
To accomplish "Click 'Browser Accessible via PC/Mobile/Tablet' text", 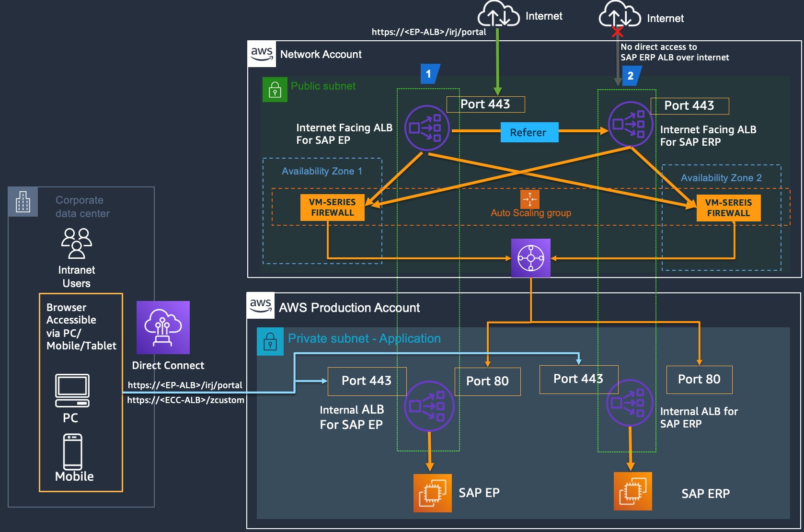I will point(81,326).
